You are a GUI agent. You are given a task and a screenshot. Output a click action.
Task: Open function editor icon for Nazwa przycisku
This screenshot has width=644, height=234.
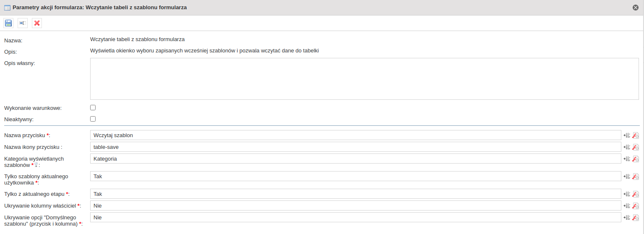636,135
